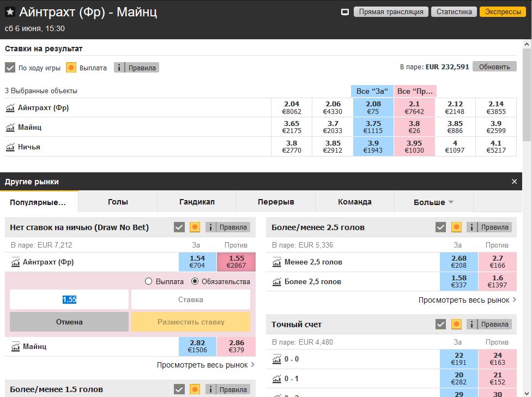Click the Все "За" column header
Screen dimensions: 532x397
pyautogui.click(x=372, y=91)
